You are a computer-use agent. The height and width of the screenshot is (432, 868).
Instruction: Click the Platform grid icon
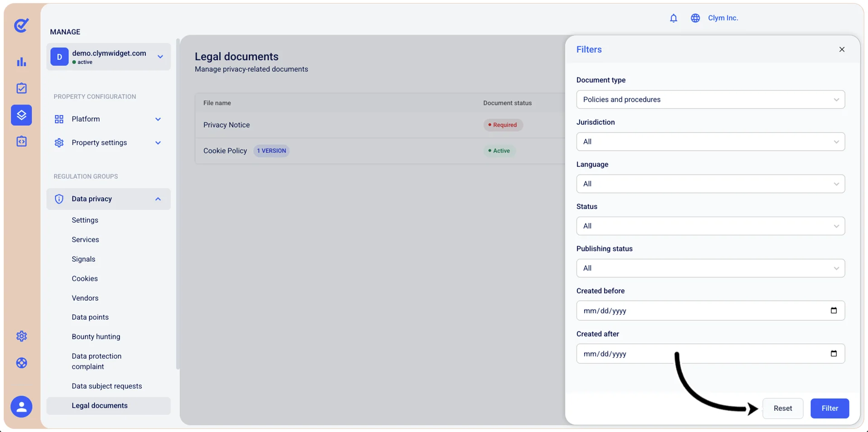[59, 119]
